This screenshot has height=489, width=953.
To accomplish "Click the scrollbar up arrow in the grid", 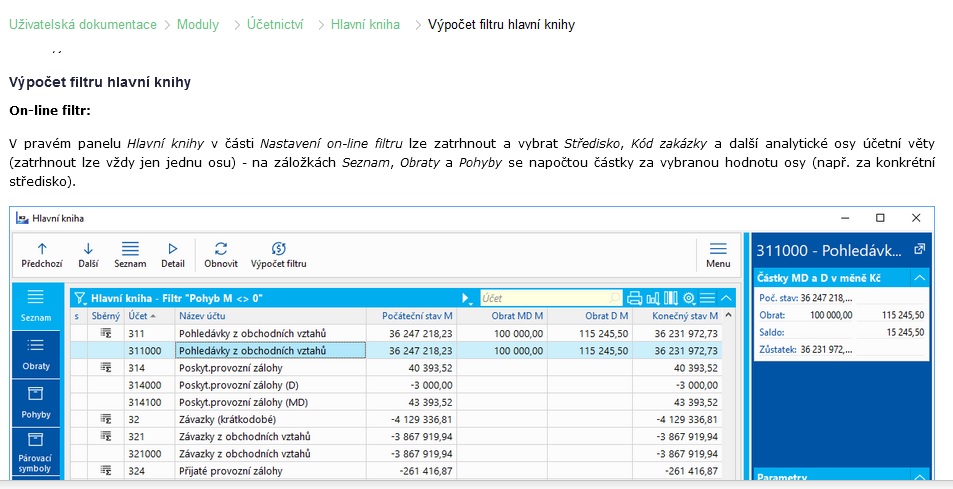I will (x=728, y=316).
